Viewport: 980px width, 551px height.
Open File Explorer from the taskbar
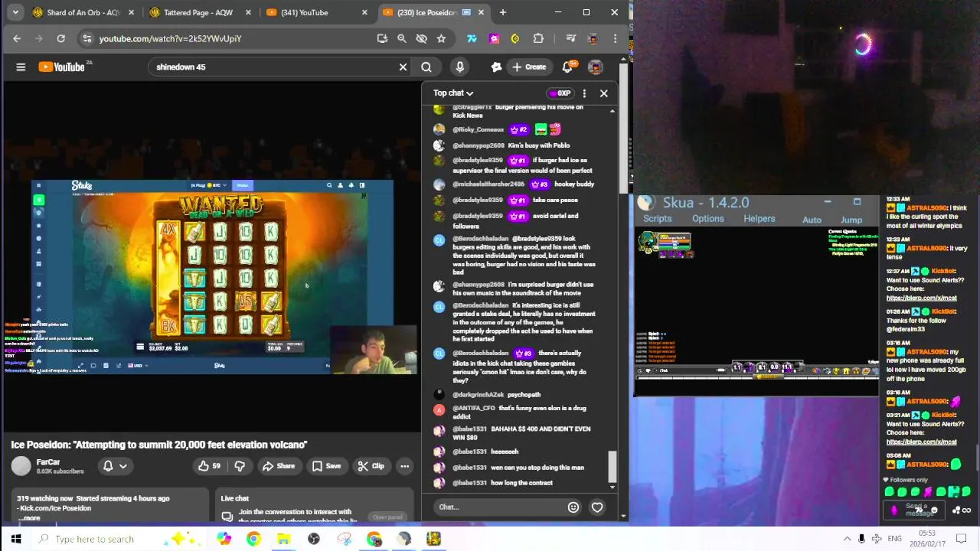(x=283, y=539)
